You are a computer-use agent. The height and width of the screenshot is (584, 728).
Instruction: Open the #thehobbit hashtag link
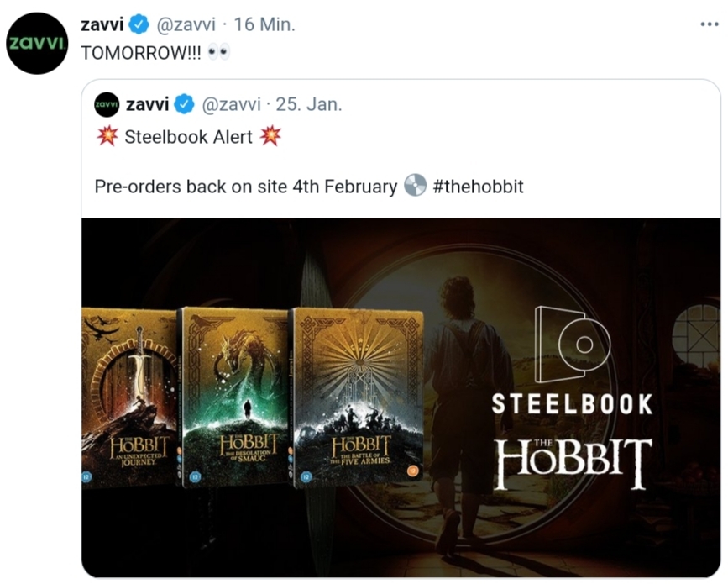coord(478,187)
